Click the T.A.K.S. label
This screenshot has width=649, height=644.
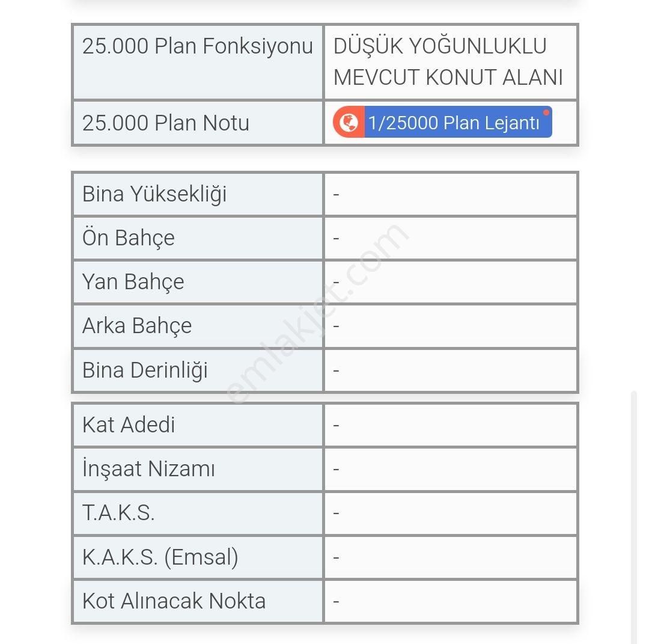point(118,513)
